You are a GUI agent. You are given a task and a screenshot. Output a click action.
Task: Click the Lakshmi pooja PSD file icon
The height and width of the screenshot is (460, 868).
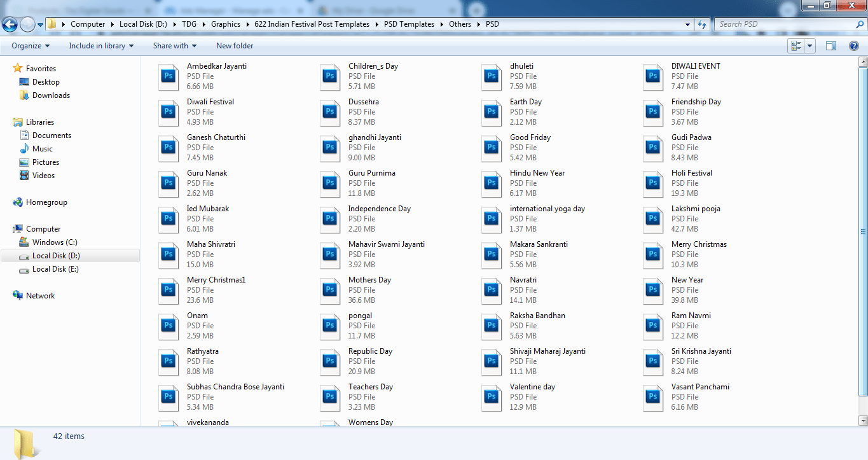point(653,219)
